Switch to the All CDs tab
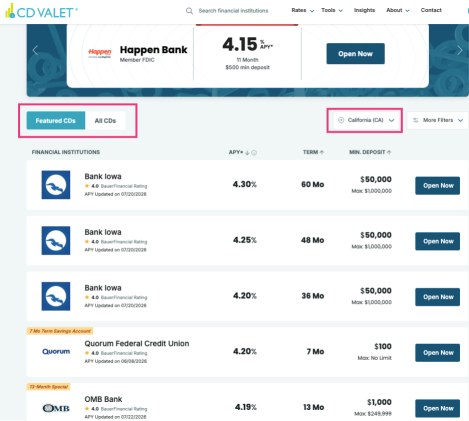This screenshot has height=421, width=469. [105, 121]
